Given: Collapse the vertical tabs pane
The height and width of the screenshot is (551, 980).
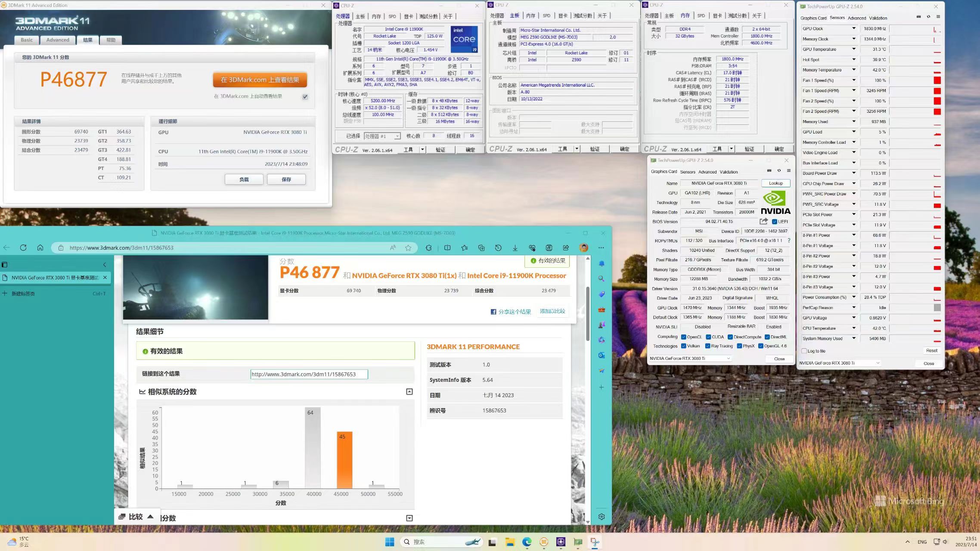Looking at the screenshot, I should (x=105, y=265).
